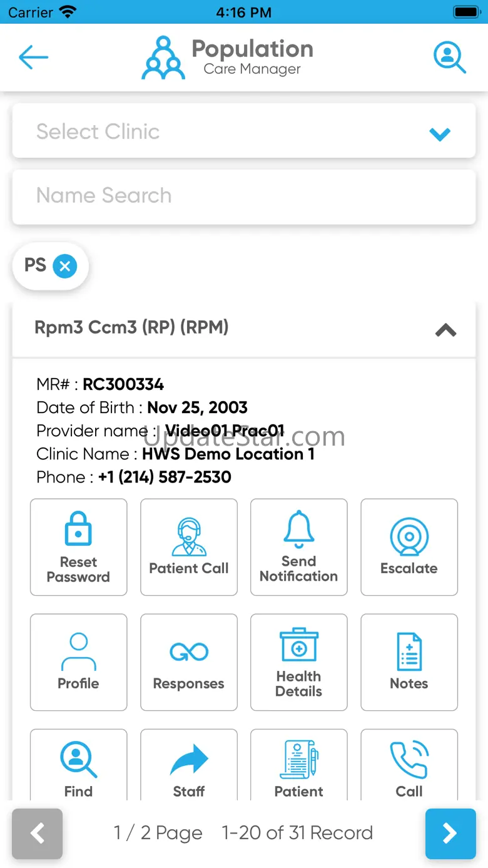Open the Patient document pen tile
Viewport: 488px width, 868px height.
pos(299,765)
